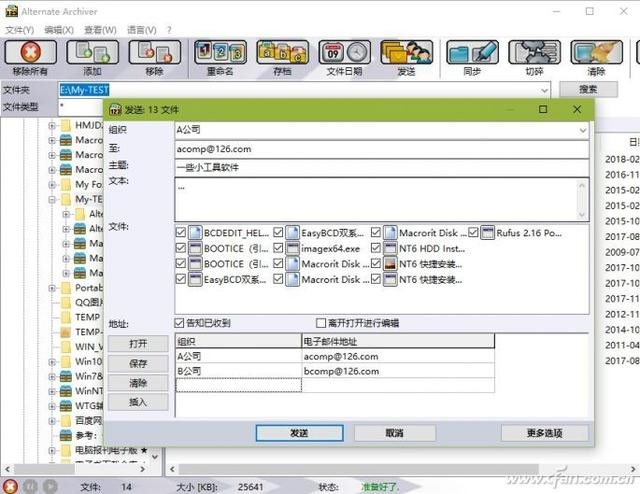This screenshot has width=640, height=494.
Task: Select the Portab folder icon in tree
Action: click(65, 288)
